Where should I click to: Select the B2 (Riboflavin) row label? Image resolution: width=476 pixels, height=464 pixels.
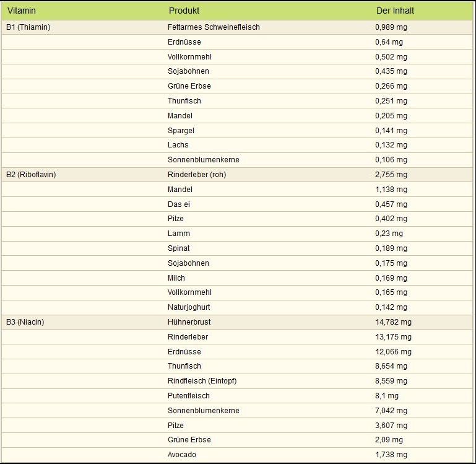31,175
